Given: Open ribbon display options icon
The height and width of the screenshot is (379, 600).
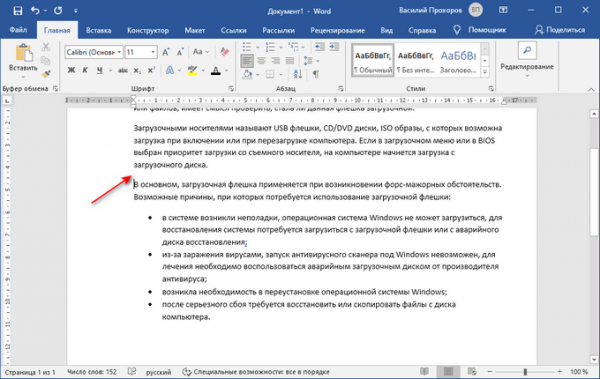Looking at the screenshot, I should (503, 10).
